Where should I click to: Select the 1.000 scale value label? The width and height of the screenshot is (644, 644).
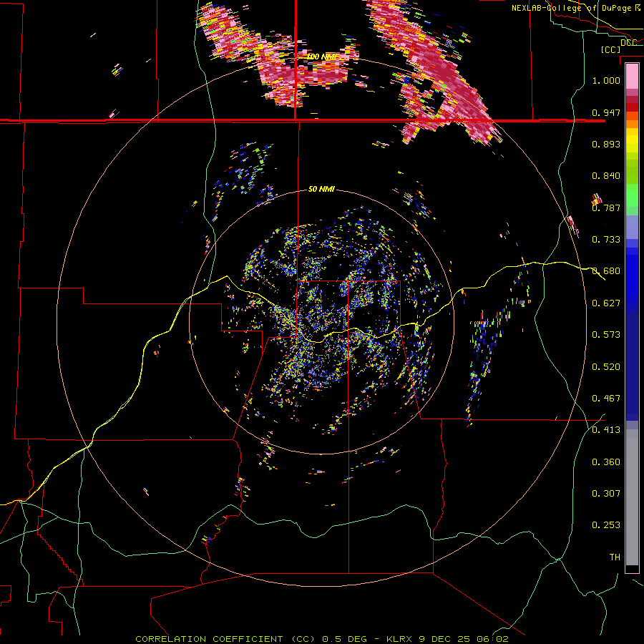[606, 80]
